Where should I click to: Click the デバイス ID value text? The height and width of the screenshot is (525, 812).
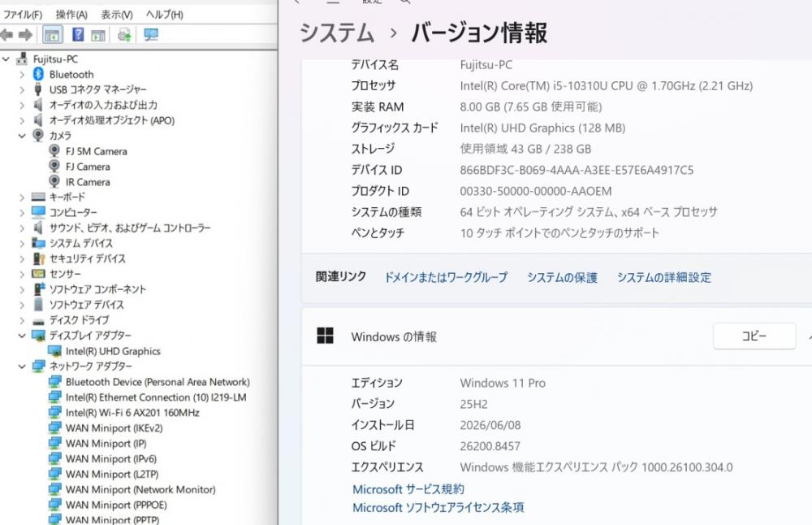(x=577, y=170)
